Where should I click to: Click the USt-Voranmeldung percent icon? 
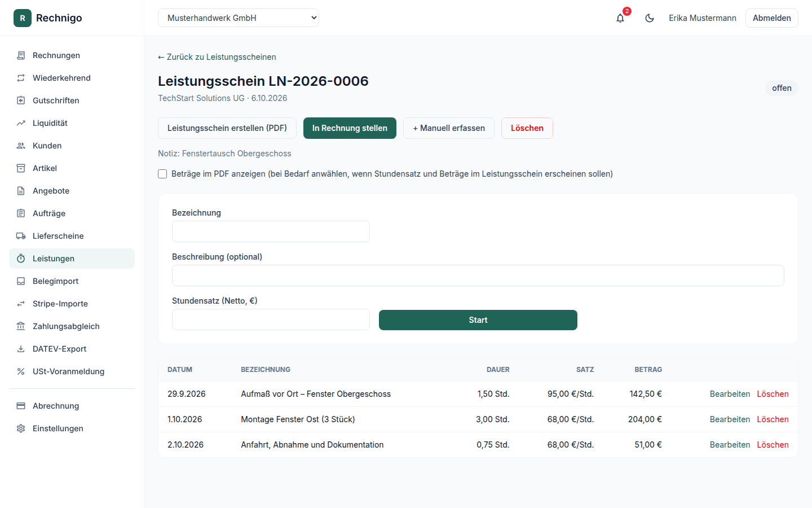tap(21, 371)
